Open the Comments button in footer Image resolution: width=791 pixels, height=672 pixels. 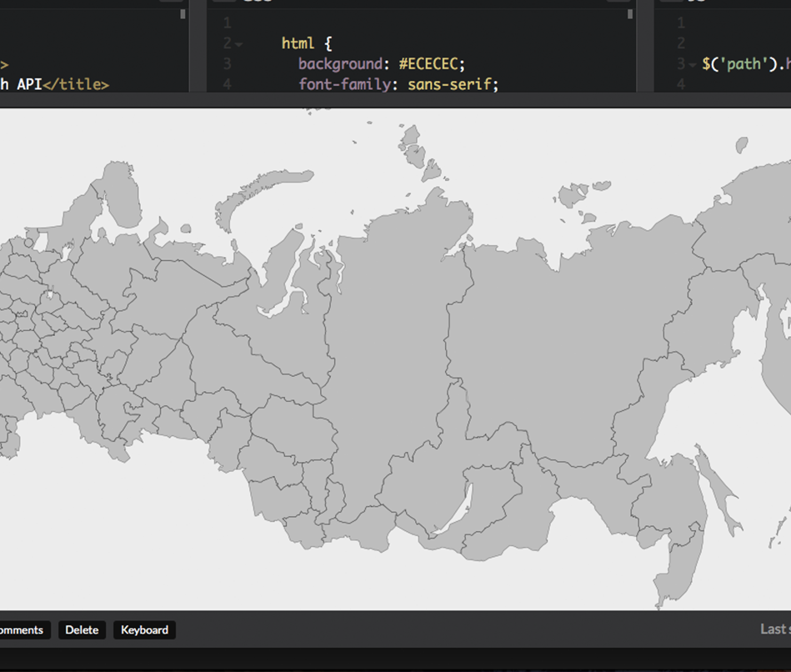23,630
